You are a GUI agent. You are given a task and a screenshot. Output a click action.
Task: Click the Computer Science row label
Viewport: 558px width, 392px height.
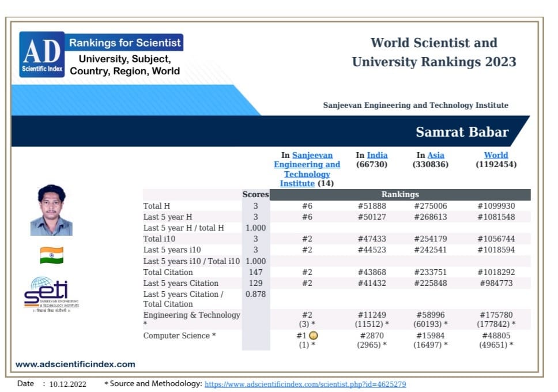[x=179, y=336]
